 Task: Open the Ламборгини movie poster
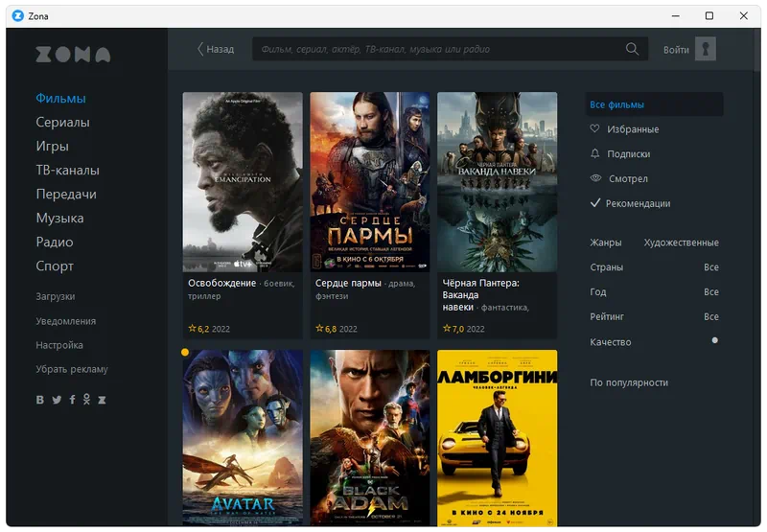(x=497, y=438)
